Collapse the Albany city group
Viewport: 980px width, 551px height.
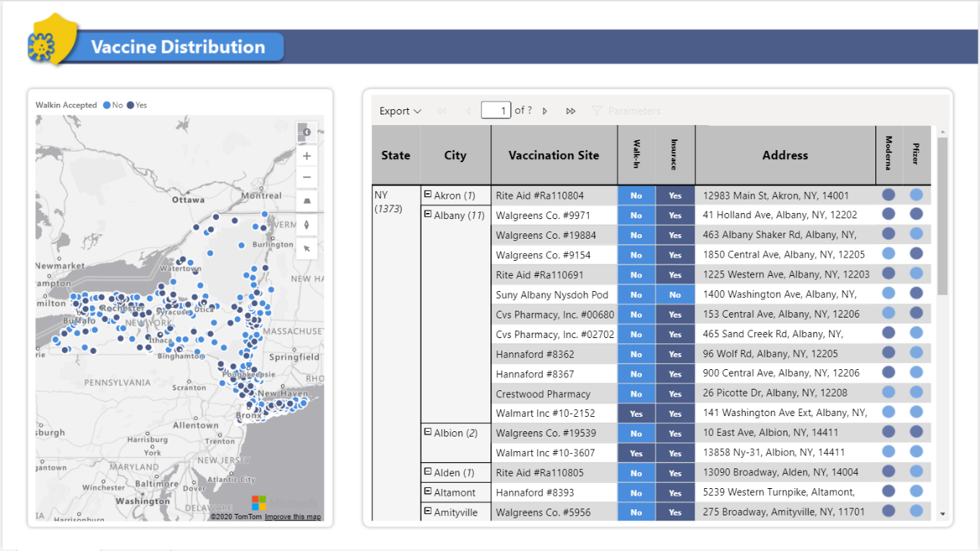pos(427,214)
